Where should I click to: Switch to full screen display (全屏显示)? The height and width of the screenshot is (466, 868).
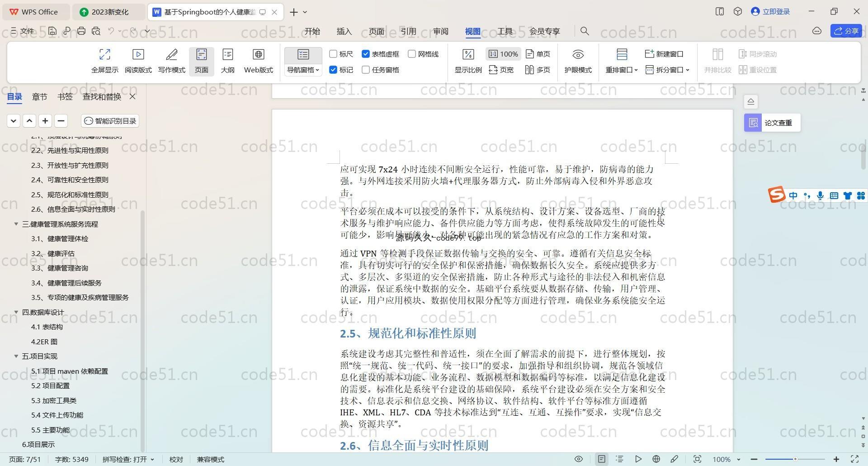point(104,61)
